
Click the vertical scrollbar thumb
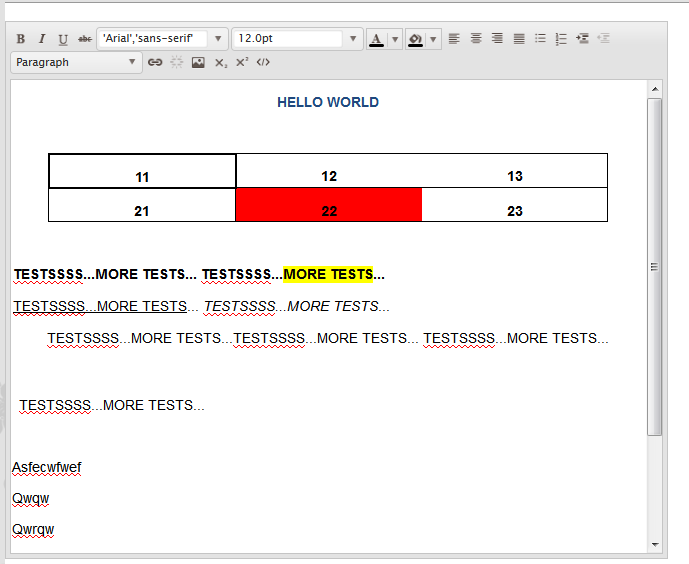coord(655,267)
